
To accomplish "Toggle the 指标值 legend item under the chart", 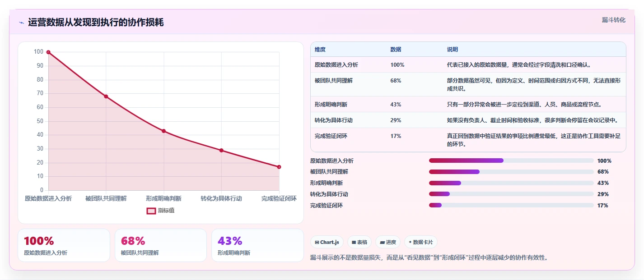I will [160, 211].
